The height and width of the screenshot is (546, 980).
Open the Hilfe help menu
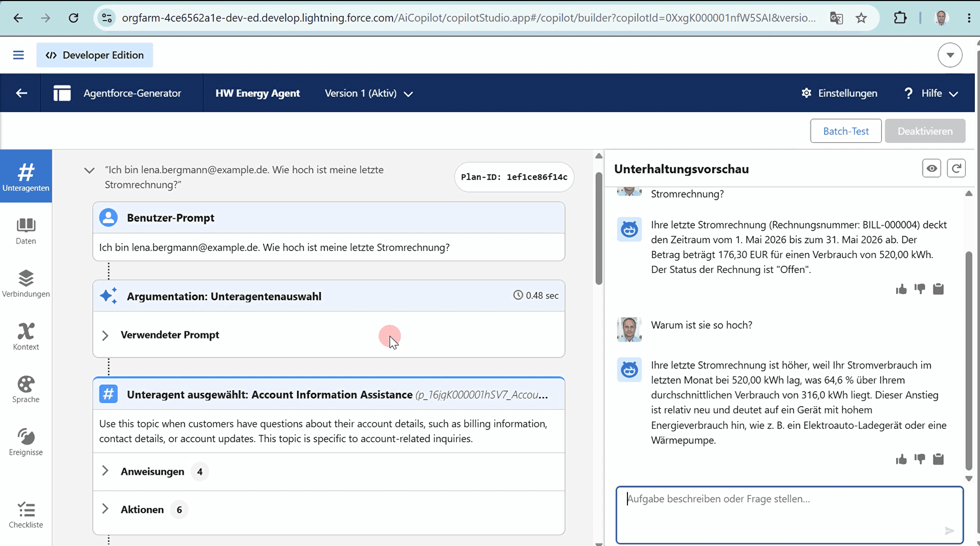click(x=931, y=93)
